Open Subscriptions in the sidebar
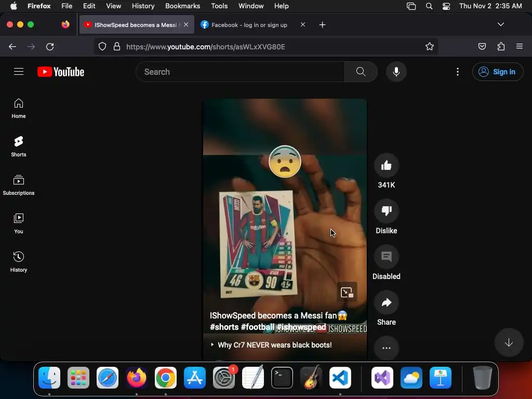 (x=19, y=185)
